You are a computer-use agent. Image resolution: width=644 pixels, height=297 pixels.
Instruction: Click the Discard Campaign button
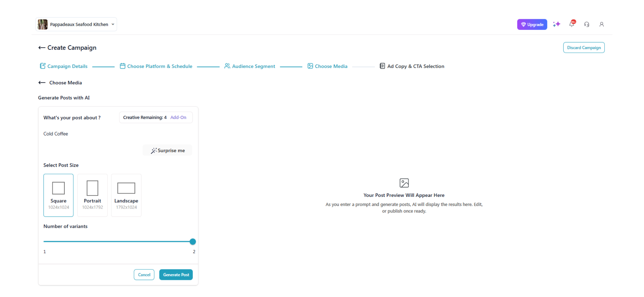584,48
